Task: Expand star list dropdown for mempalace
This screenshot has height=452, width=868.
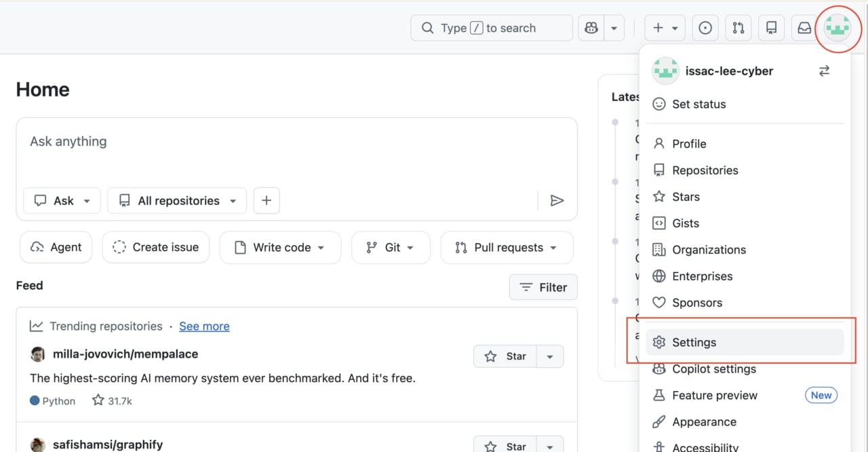Action: pyautogui.click(x=550, y=356)
